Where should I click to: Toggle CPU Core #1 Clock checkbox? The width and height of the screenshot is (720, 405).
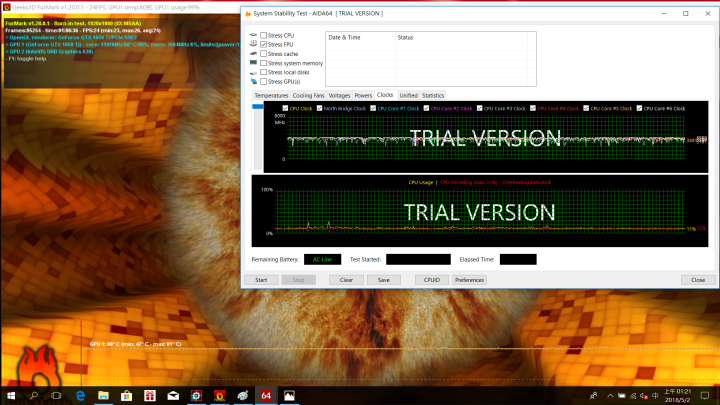pos(373,108)
